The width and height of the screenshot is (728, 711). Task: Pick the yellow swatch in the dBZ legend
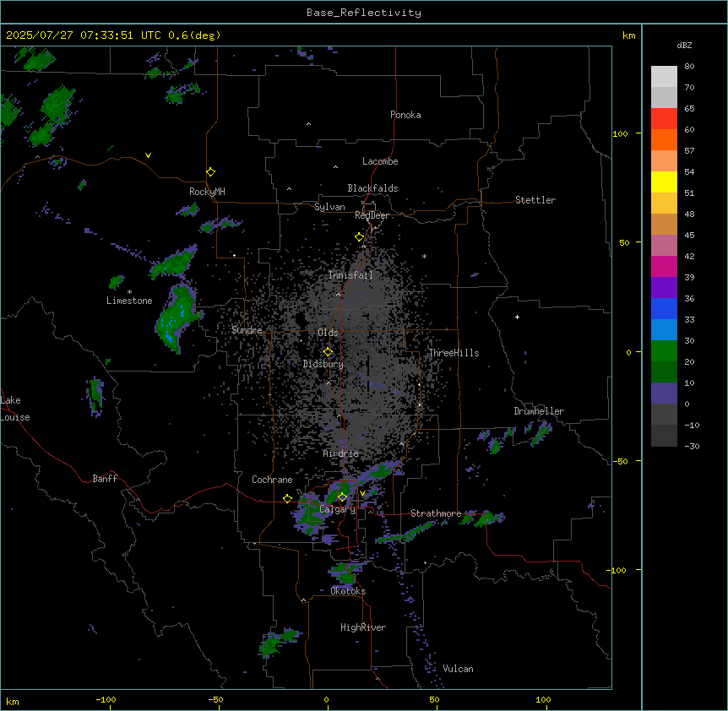(664, 182)
